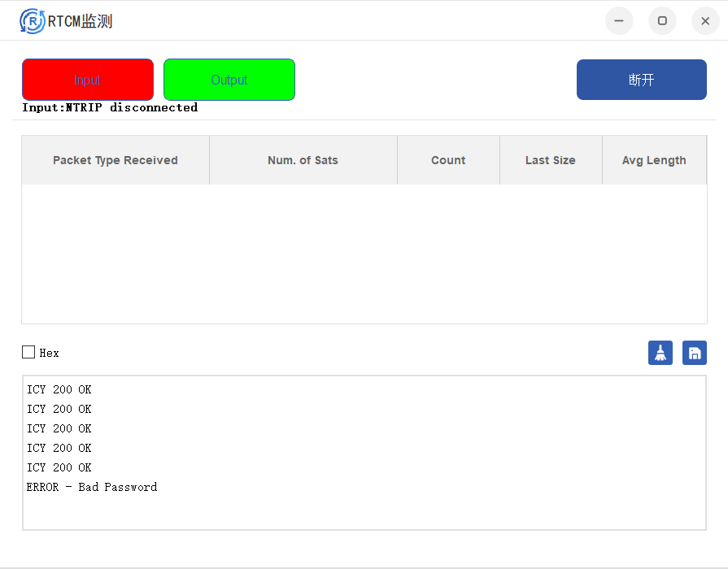Image resolution: width=728 pixels, height=569 pixels.
Task: Click the first ICY 200 OK log line
Action: click(59, 389)
